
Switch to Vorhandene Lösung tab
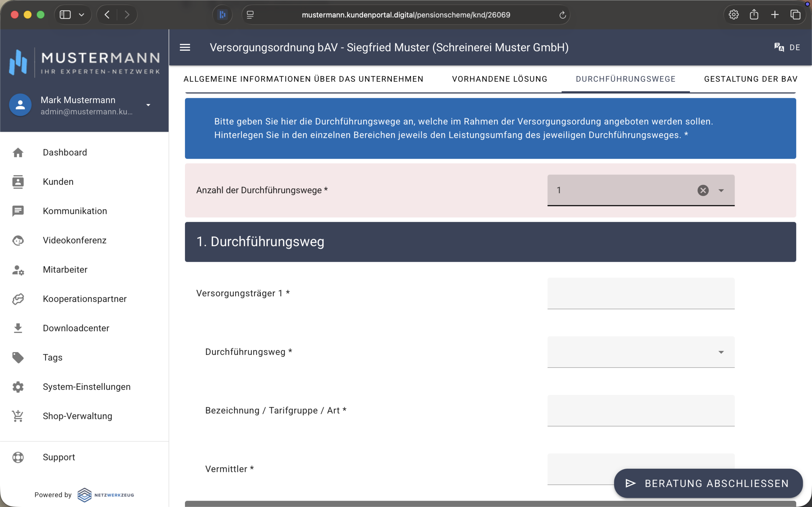tap(500, 79)
